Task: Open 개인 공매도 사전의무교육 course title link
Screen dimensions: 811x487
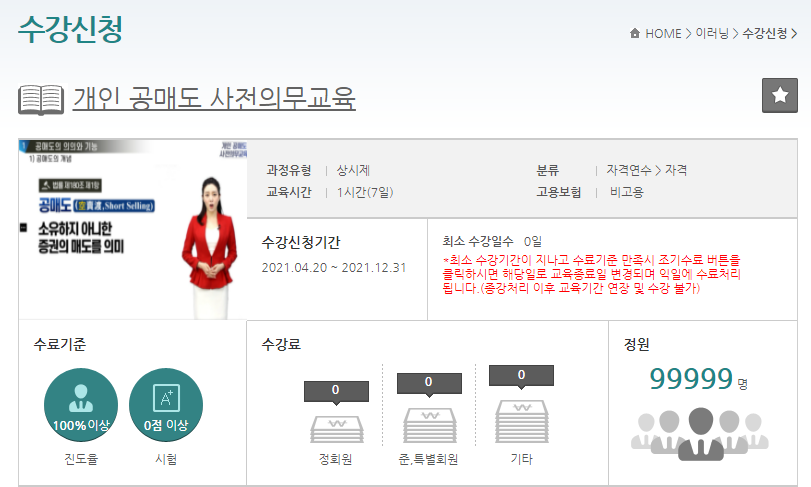Action: pos(214,98)
